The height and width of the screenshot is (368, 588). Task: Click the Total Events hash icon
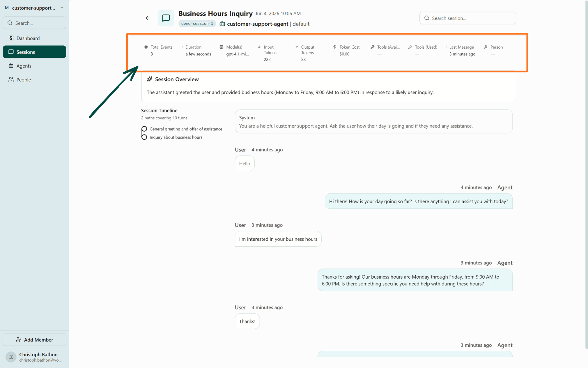[x=146, y=47]
